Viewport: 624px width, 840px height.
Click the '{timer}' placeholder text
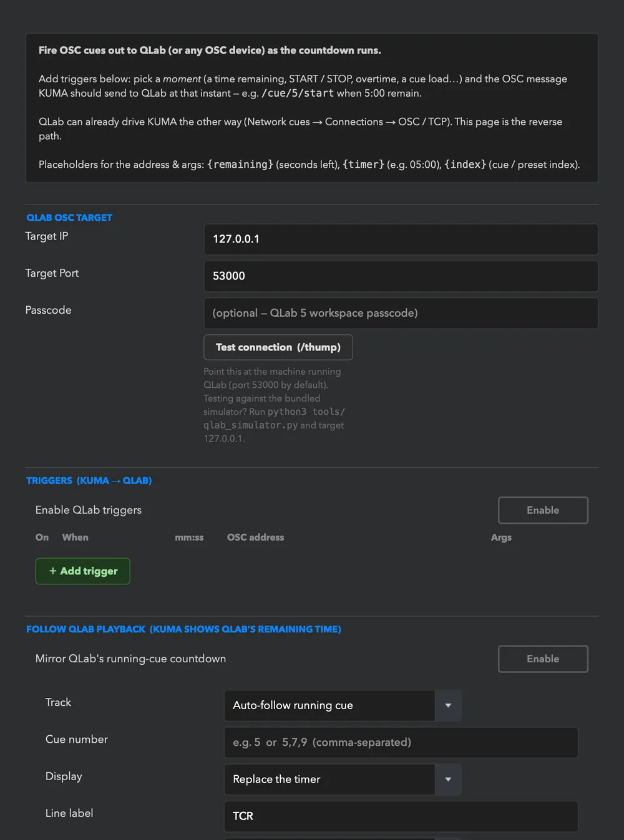[x=363, y=165]
